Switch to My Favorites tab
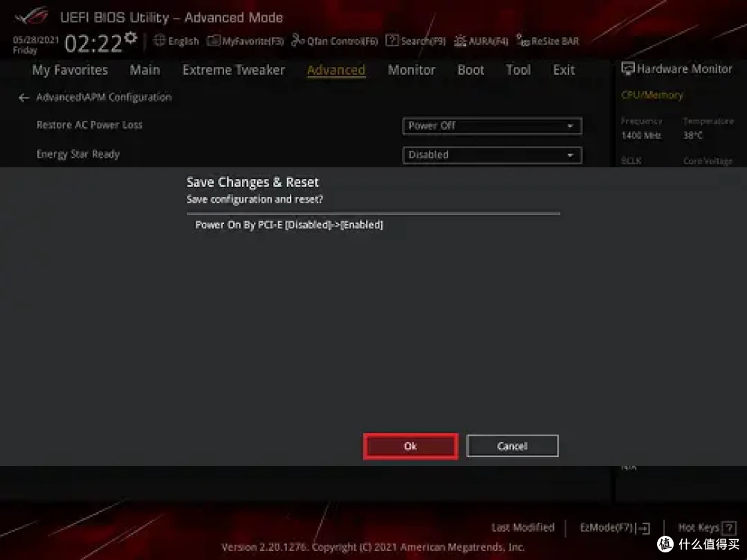Viewport: 747px width, 560px height. click(70, 70)
